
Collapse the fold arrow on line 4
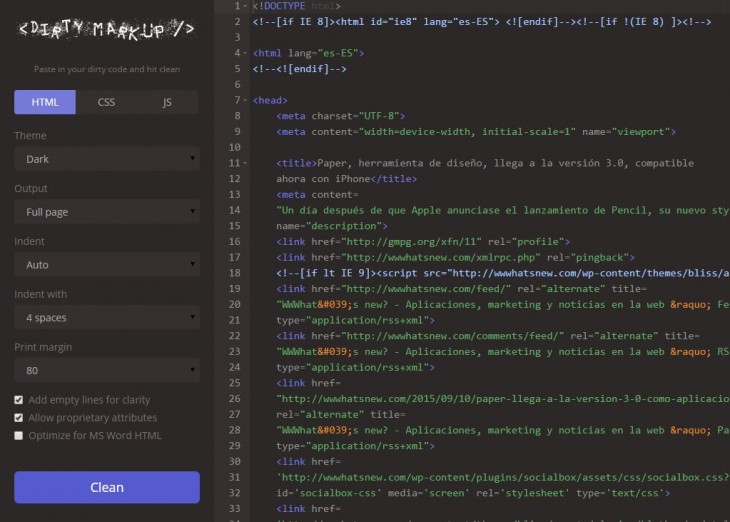click(245, 53)
